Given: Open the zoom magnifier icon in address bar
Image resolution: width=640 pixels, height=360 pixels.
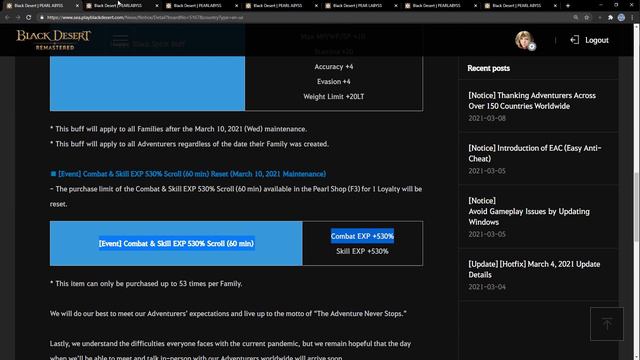Looking at the screenshot, I should tap(576, 18).
